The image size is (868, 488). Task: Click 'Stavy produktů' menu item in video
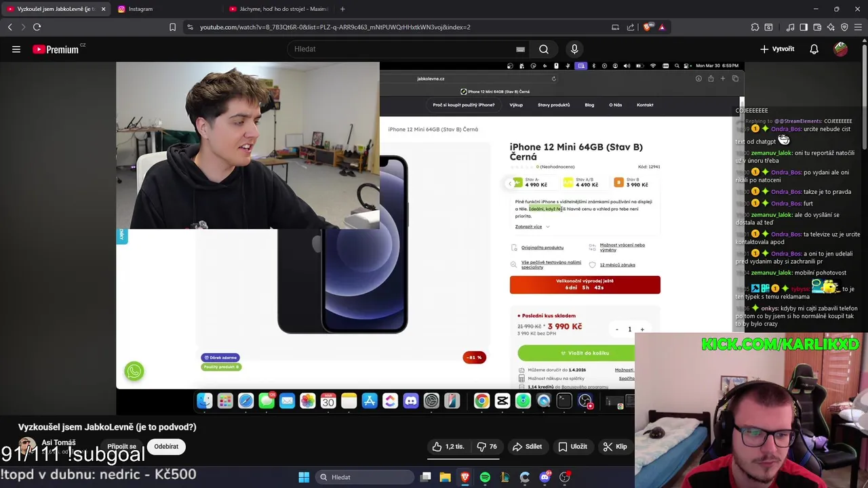(554, 105)
